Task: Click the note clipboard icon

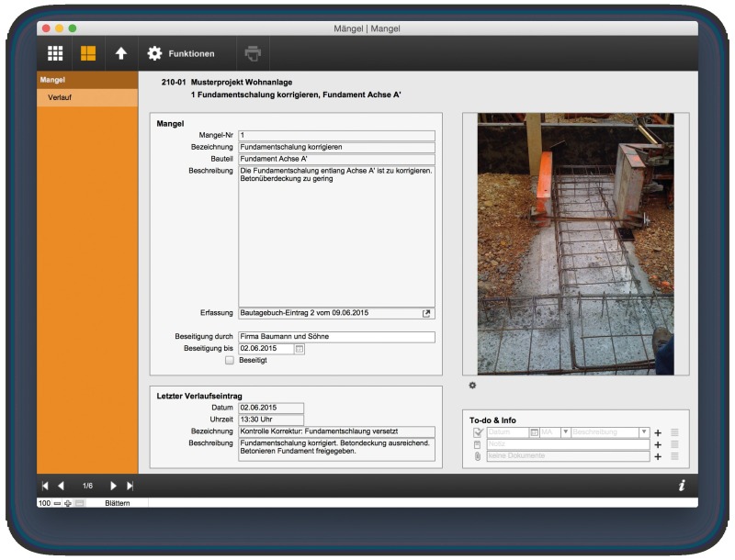Action: [x=477, y=445]
